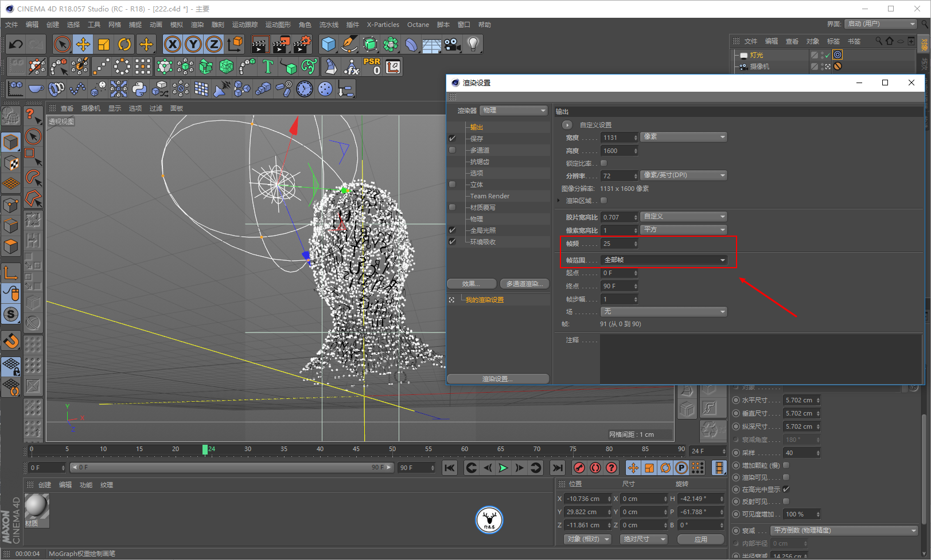Enable Render Region checkbox
Screen dimensions: 931x560
(603, 201)
